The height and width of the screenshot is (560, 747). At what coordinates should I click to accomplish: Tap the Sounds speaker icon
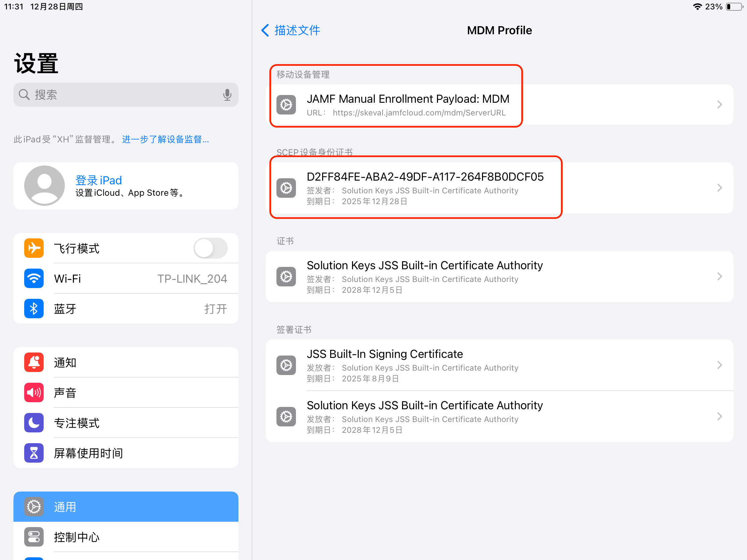coord(34,392)
